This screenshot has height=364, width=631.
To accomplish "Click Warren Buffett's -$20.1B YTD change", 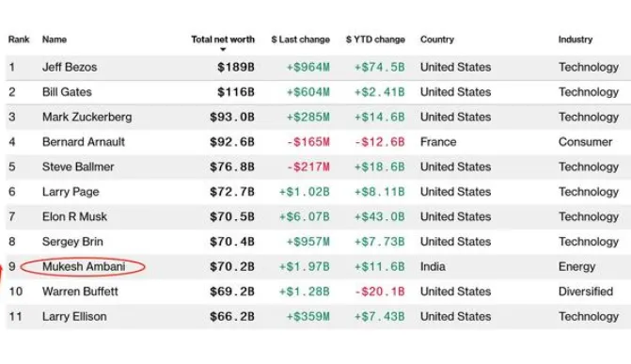I will point(380,292).
